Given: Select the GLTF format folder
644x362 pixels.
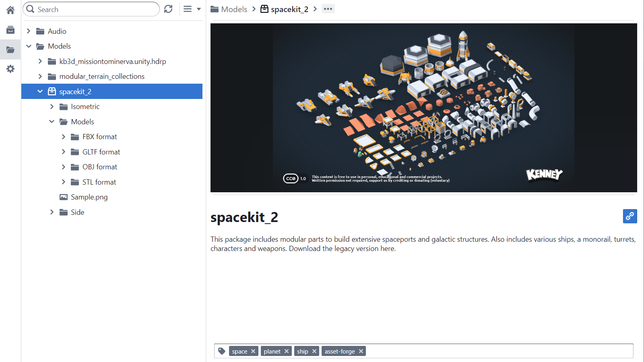Looking at the screenshot, I should [x=112, y=152].
